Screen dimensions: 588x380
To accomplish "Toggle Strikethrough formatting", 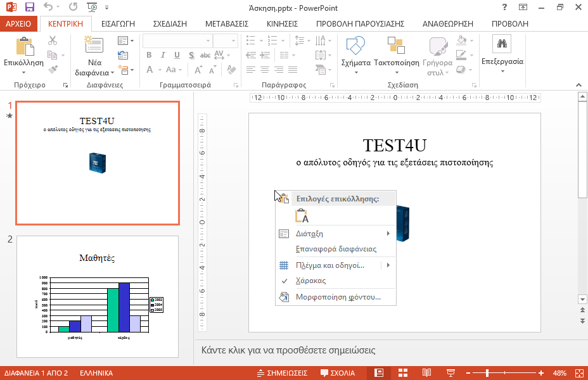I will (x=205, y=55).
